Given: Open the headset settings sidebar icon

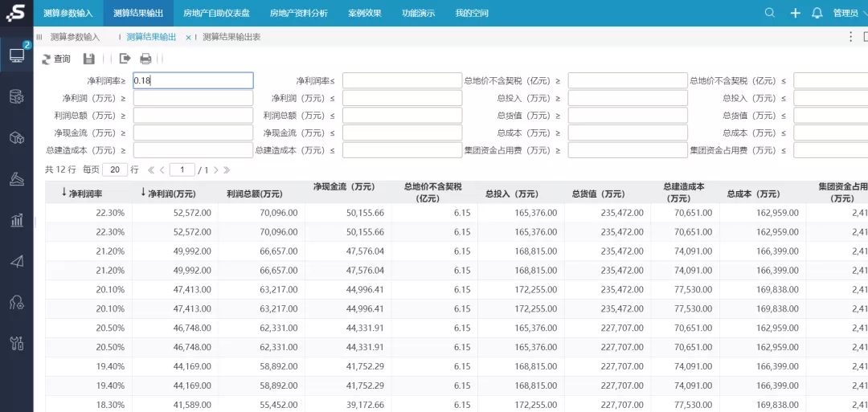Looking at the screenshot, I should (x=17, y=302).
